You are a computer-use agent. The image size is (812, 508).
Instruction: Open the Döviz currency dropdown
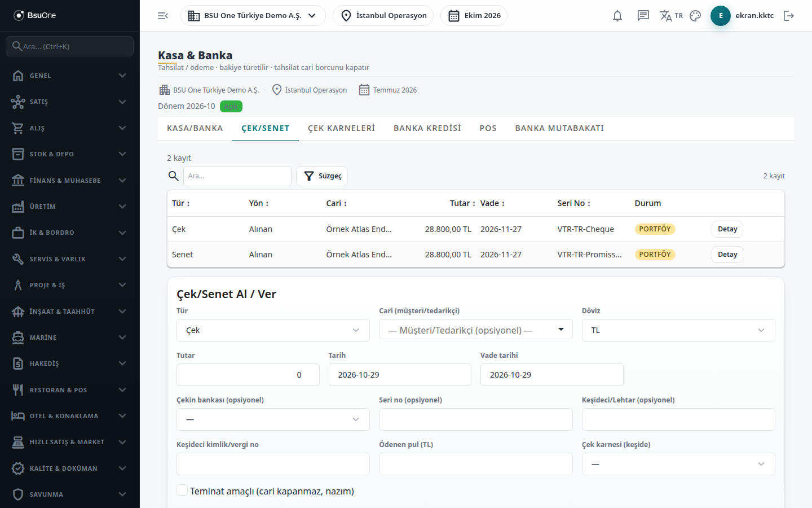point(678,330)
